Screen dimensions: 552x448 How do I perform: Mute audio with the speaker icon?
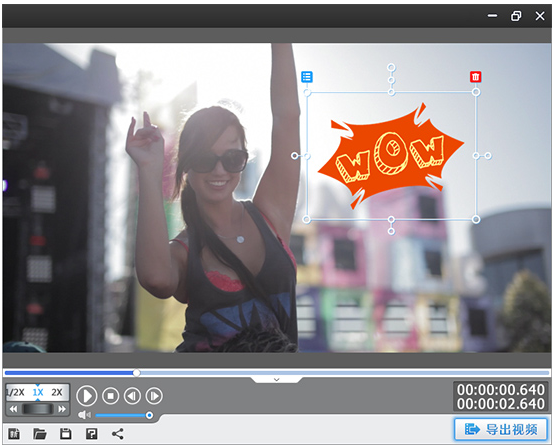click(x=84, y=415)
